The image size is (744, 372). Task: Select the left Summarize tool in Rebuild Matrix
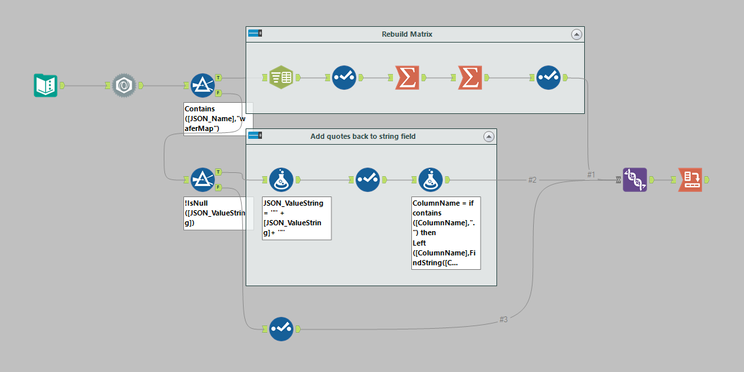point(407,77)
